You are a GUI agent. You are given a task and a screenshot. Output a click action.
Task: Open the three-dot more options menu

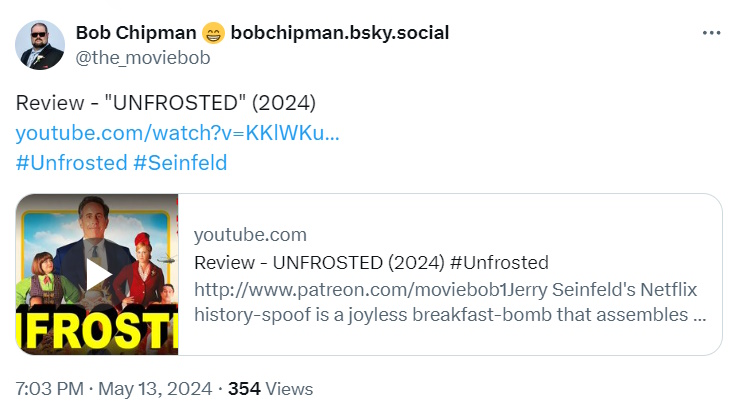click(711, 33)
